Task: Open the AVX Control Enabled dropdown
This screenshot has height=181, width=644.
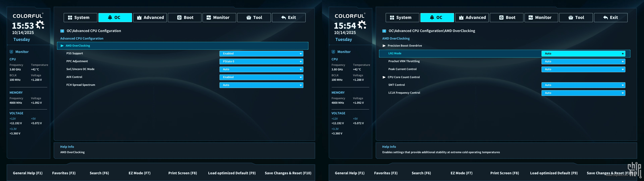Action: (x=261, y=77)
